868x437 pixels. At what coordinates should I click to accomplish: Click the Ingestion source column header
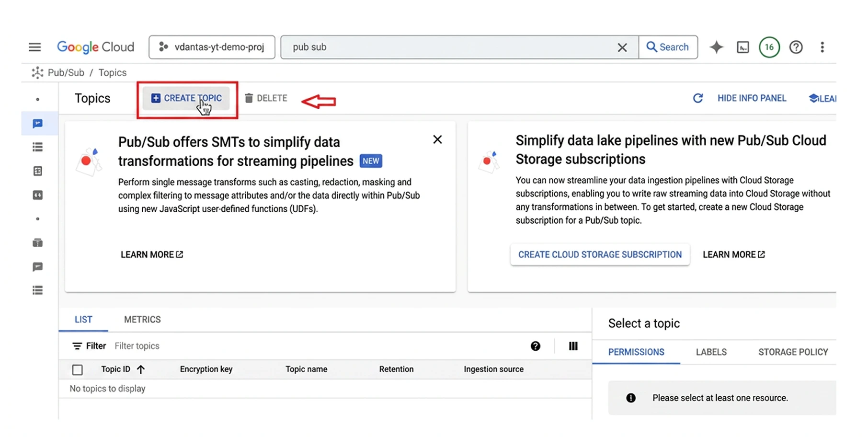493,369
